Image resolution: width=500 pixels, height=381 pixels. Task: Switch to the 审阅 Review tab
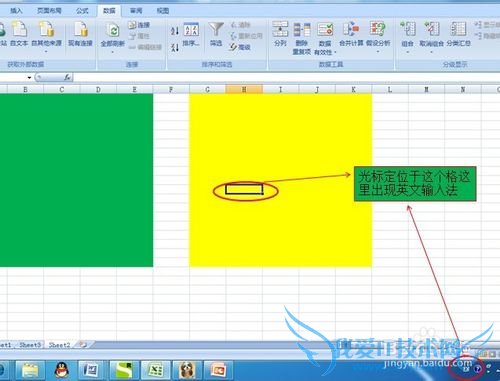(x=136, y=11)
